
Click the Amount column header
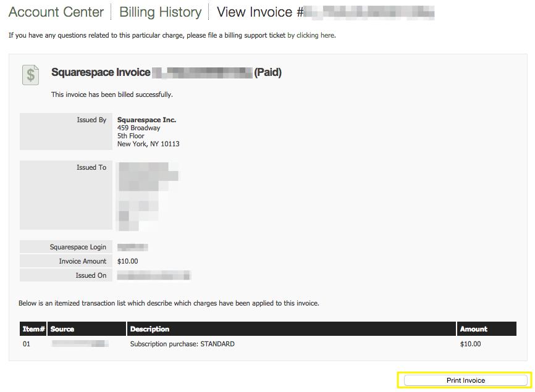point(473,329)
